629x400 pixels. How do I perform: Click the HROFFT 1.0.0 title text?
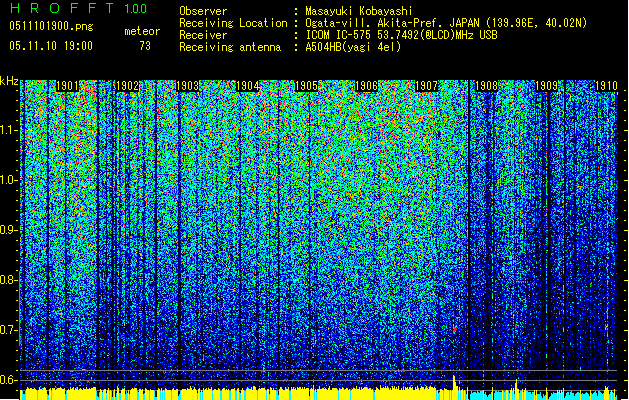(78, 8)
